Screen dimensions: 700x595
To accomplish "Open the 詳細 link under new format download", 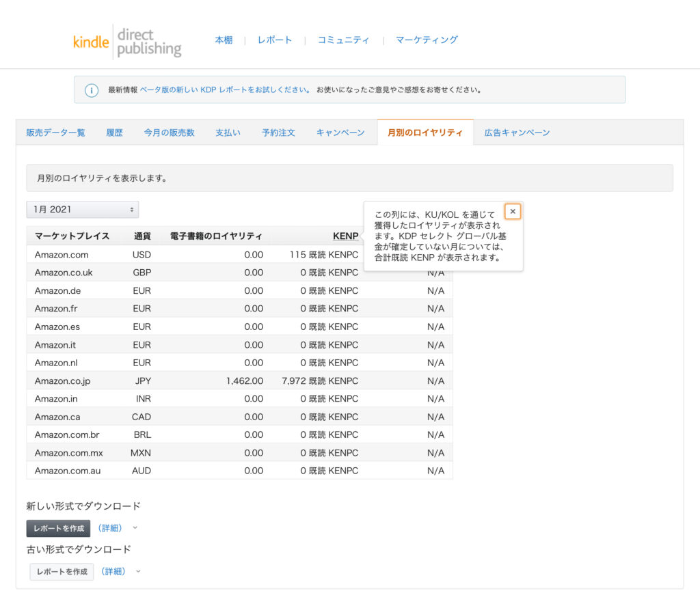I will [x=110, y=528].
